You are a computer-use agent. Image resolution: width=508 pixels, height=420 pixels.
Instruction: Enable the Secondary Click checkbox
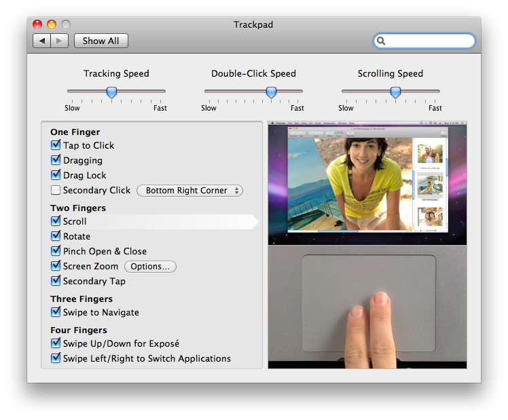coord(56,191)
